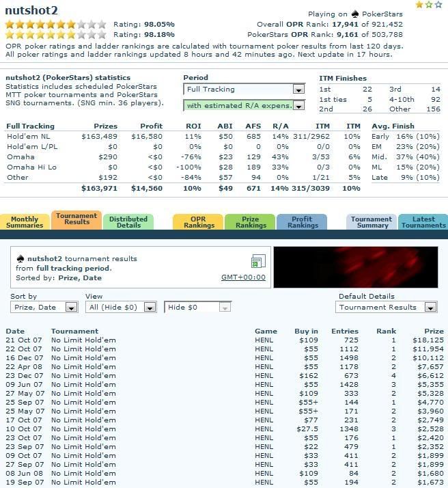
Task: Click the Game column header
Action: (x=266, y=331)
